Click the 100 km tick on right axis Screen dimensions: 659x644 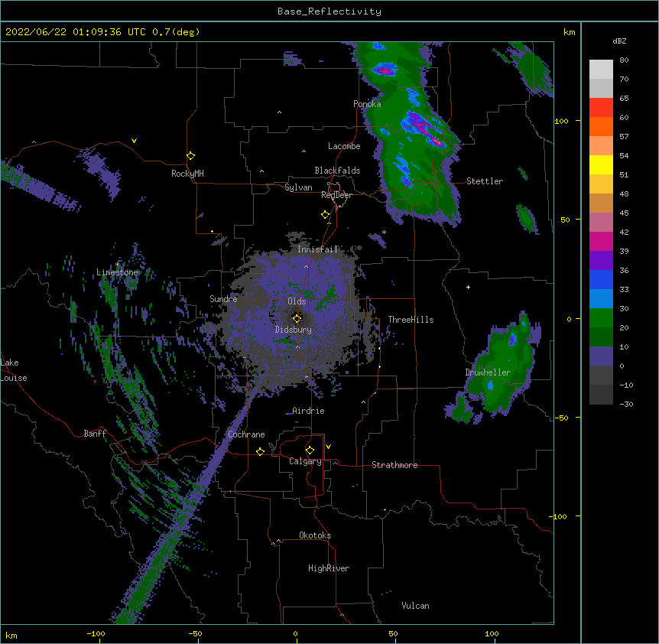pos(561,121)
